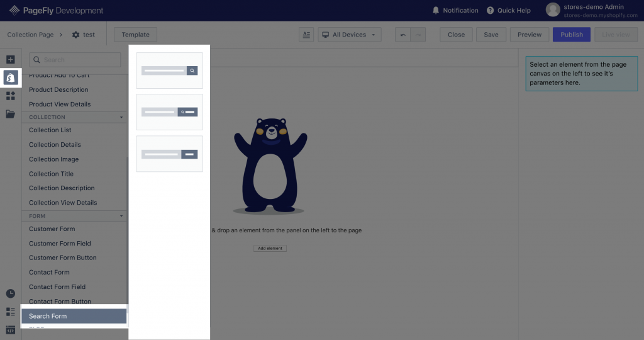The width and height of the screenshot is (644, 340).
Task: Click the Notification bell icon
Action: click(436, 10)
